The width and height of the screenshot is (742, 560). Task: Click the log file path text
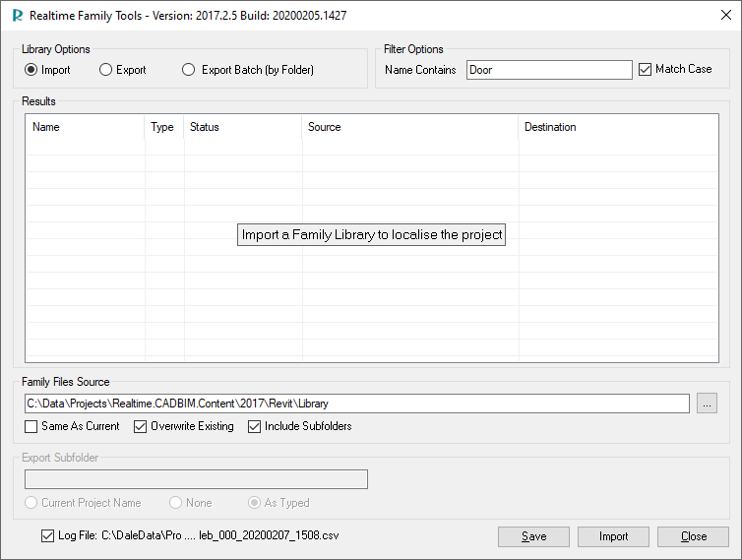click(220, 535)
